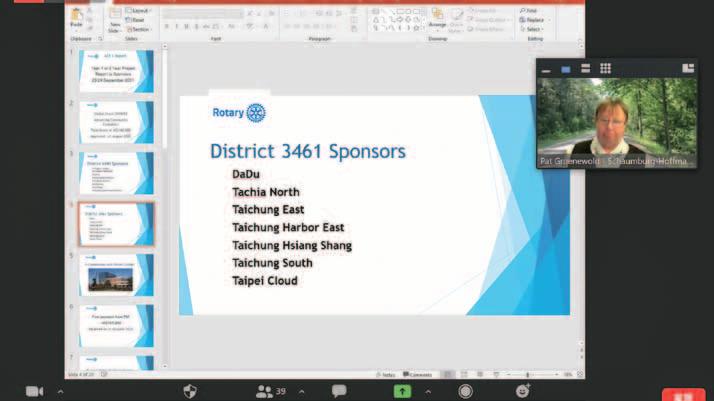Viewport: 714px width, 401px height.
Task: Click the thumbnail panel scroll-down arrow
Action: point(164,366)
